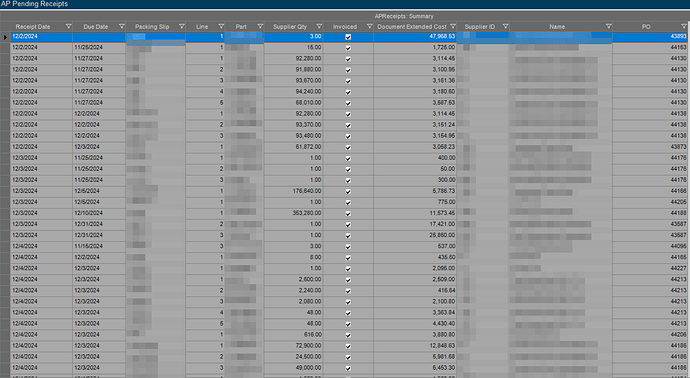Screen dimensions: 690x378
Task: Open the Due Date column filter icon
Action: [122, 26]
